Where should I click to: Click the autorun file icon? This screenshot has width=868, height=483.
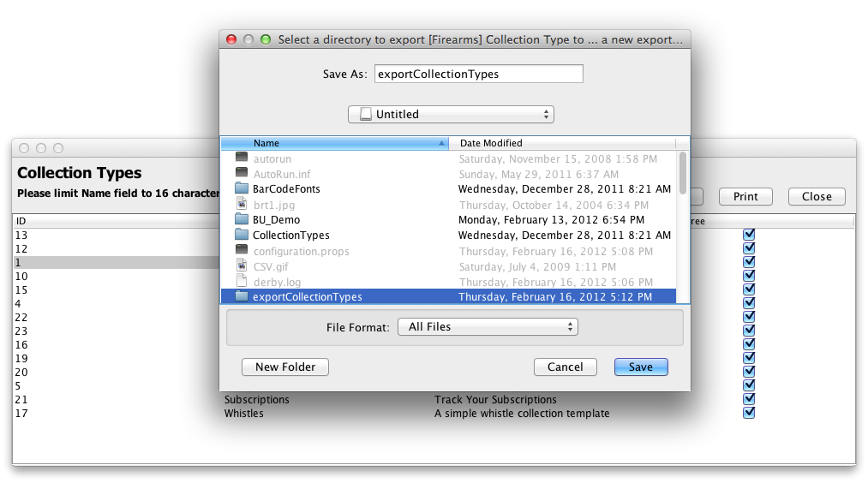241,158
